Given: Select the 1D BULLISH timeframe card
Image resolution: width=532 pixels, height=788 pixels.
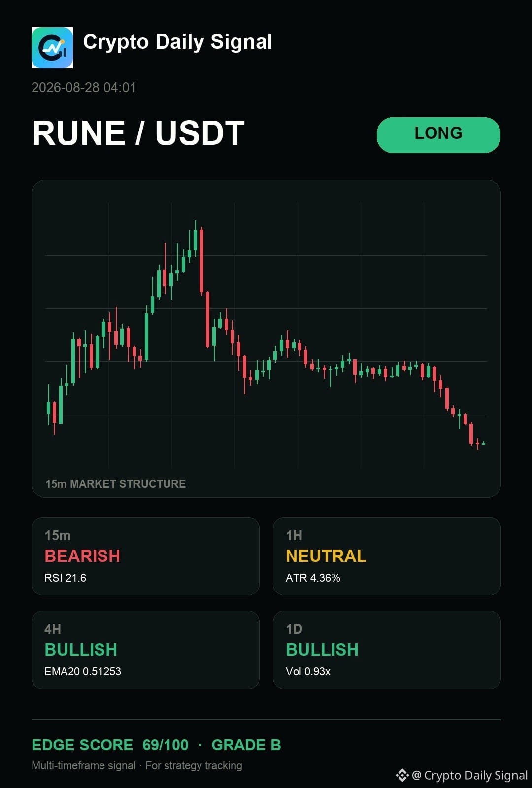Looking at the screenshot, I should [387, 650].
